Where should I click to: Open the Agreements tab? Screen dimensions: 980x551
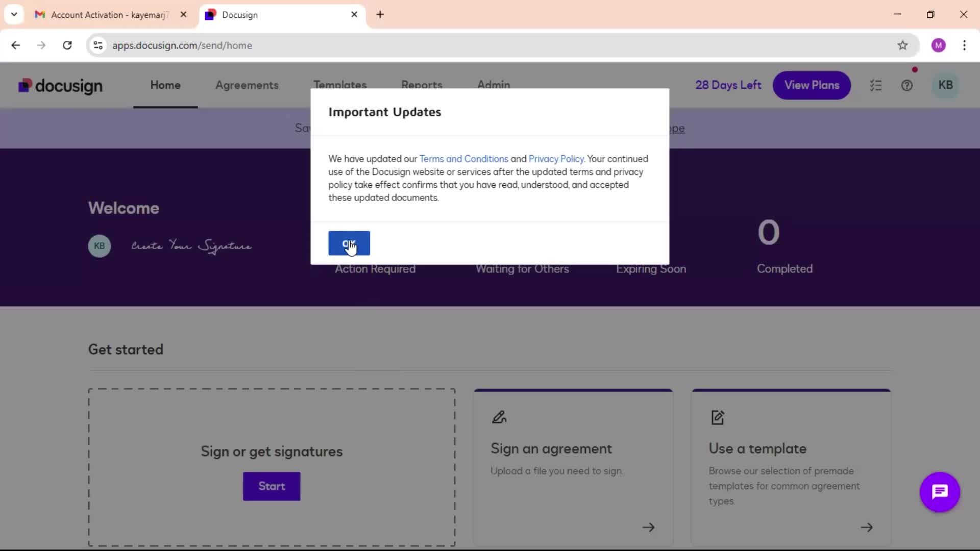(x=247, y=85)
